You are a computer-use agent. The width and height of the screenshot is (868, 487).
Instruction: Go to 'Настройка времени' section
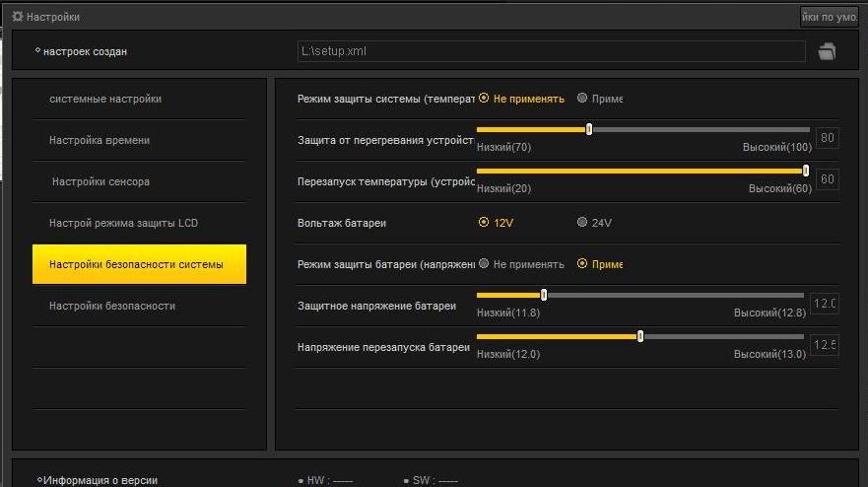100,141
